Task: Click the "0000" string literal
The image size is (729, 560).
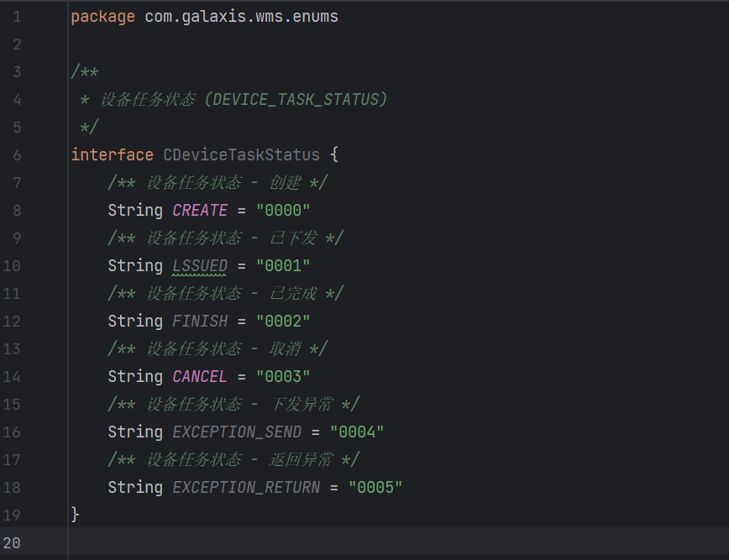Action: point(283,211)
